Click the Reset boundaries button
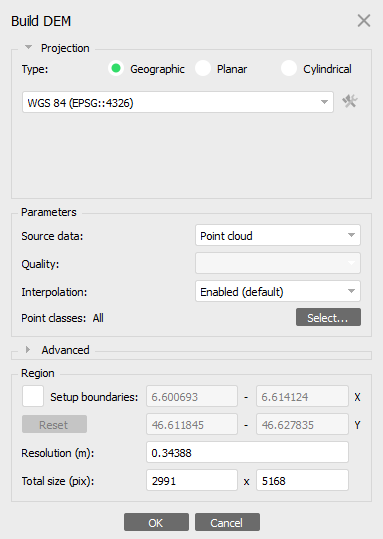The width and height of the screenshot is (383, 539). pyautogui.click(x=54, y=425)
